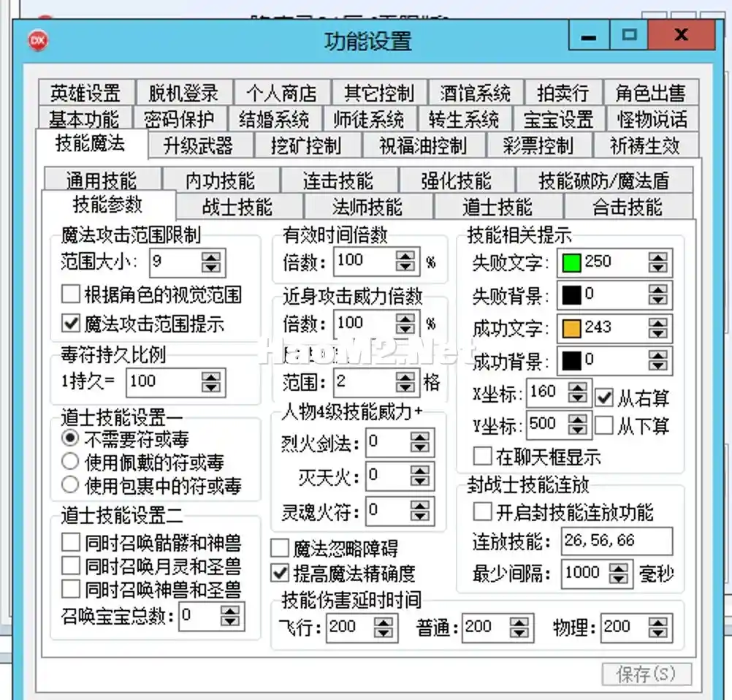Adjust the 范围大小 spinner arrows
Image resolution: width=732 pixels, height=700 pixels.
(210, 262)
